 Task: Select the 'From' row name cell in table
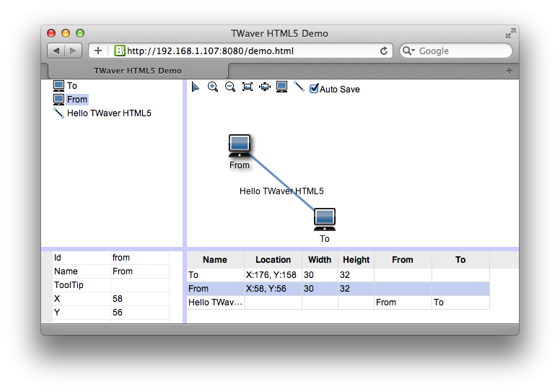pos(215,289)
